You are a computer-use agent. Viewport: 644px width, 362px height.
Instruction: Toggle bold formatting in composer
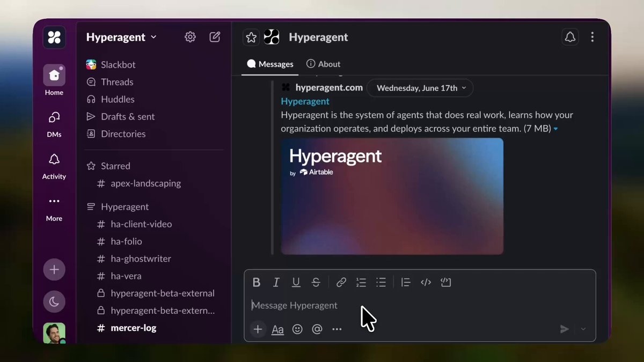257,282
